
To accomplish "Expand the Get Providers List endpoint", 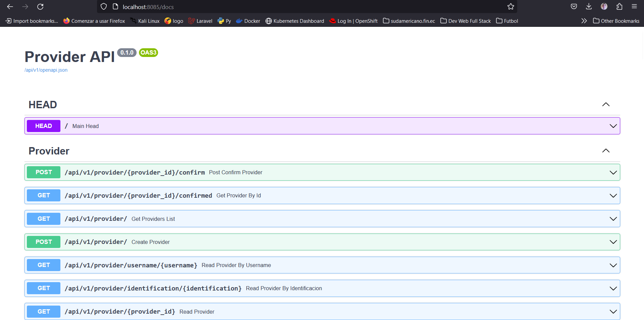I will tap(613, 219).
